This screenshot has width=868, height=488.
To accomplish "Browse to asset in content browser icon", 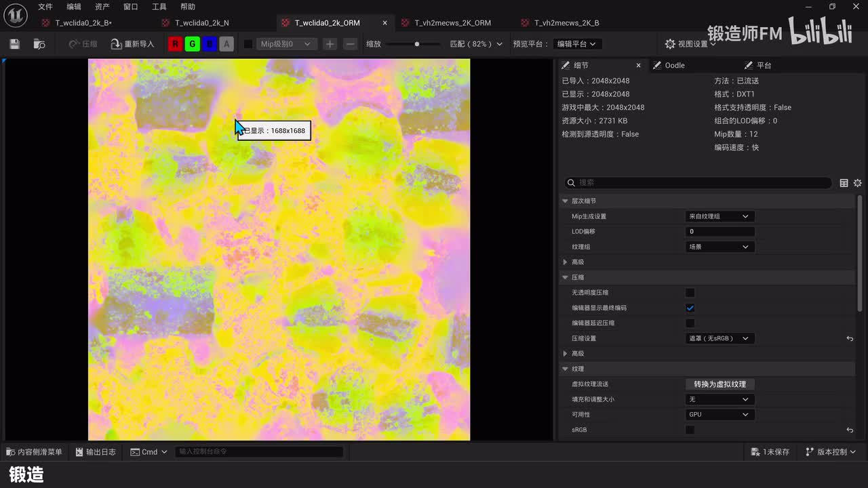I will tap(39, 44).
